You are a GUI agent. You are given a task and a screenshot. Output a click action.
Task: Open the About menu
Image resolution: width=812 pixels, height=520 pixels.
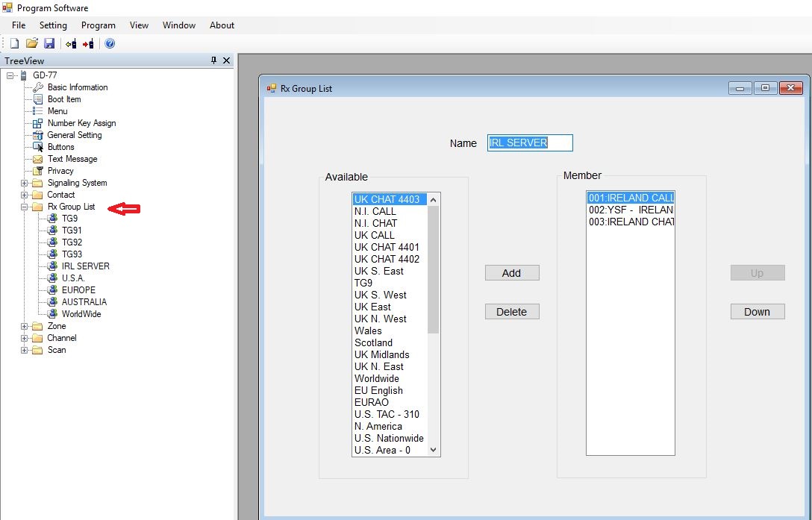pos(222,25)
